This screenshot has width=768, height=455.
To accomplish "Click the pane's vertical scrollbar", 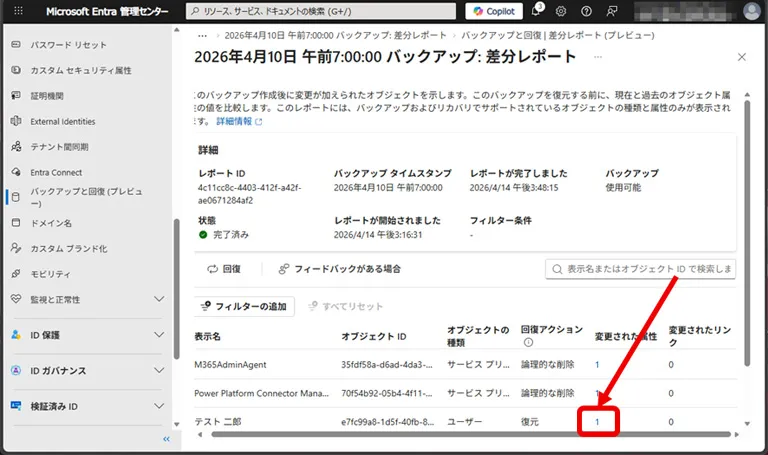I will (747, 233).
